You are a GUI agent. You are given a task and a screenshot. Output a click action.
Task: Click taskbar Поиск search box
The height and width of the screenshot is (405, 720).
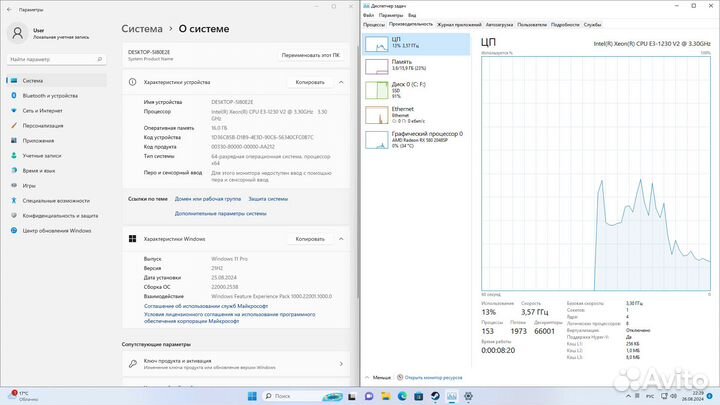[x=303, y=396]
